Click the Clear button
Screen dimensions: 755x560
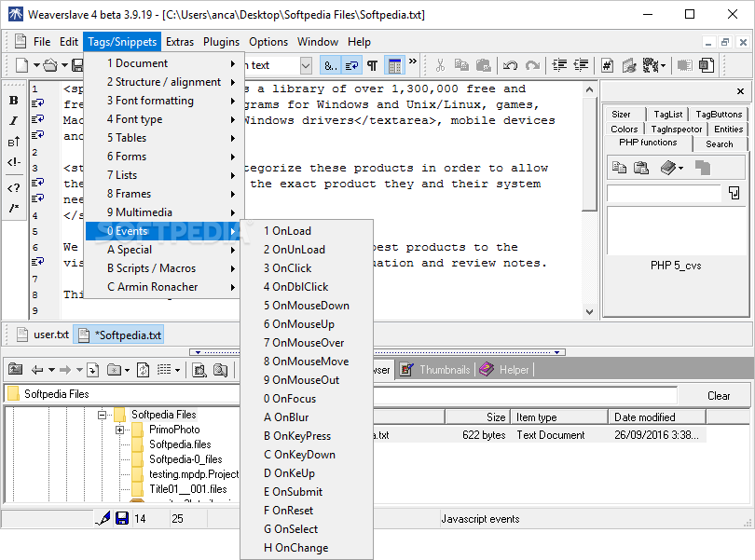click(x=719, y=396)
